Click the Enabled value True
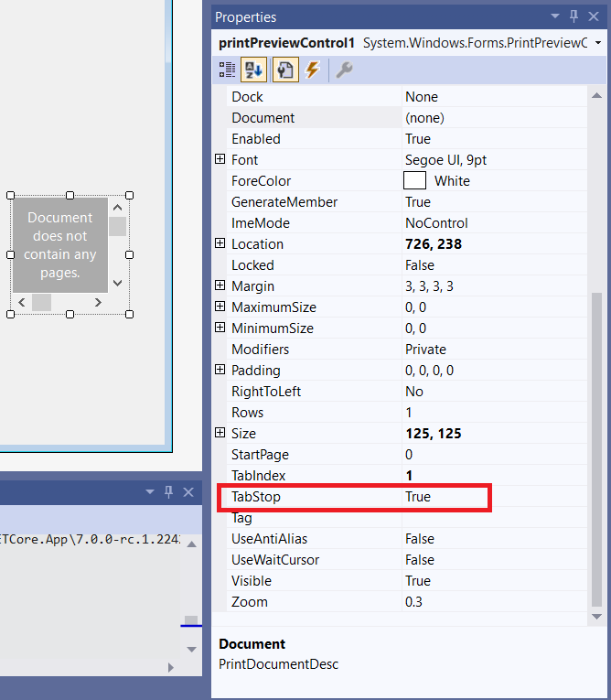Image resolution: width=611 pixels, height=700 pixels. (x=418, y=139)
